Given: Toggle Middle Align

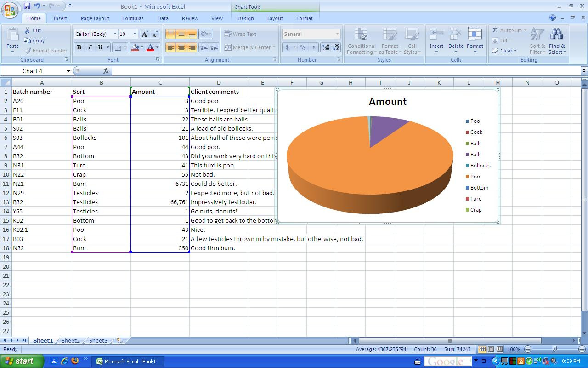Looking at the screenshot, I should [181, 34].
